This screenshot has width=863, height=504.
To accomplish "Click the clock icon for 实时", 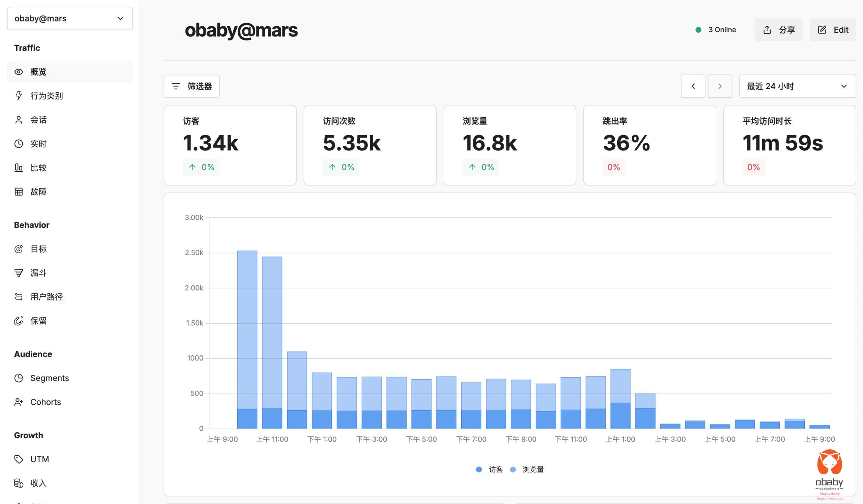I will tap(19, 144).
